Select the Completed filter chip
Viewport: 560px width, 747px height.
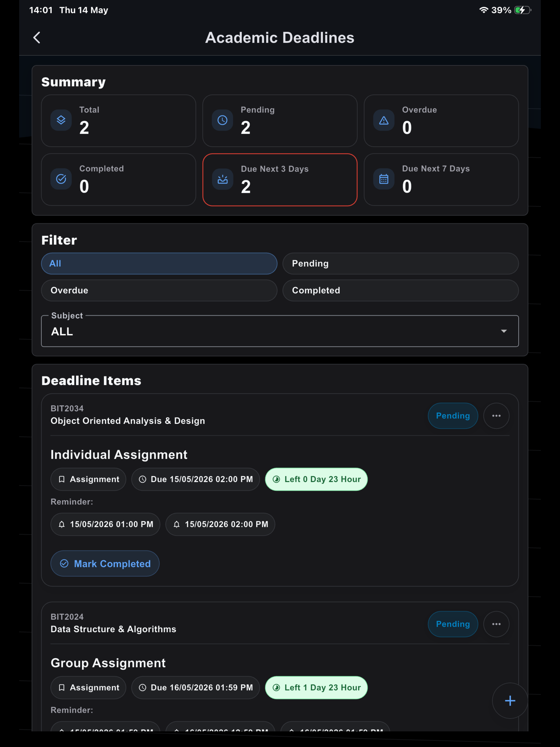point(401,290)
